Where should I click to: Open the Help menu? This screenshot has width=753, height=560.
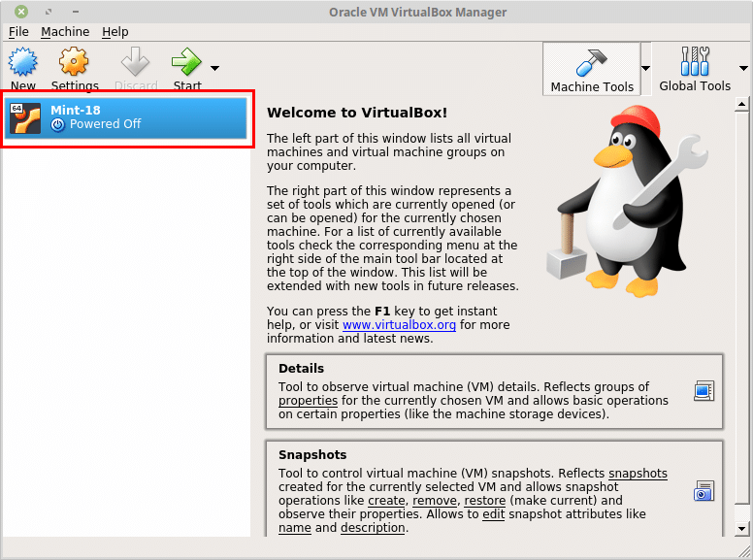(115, 32)
